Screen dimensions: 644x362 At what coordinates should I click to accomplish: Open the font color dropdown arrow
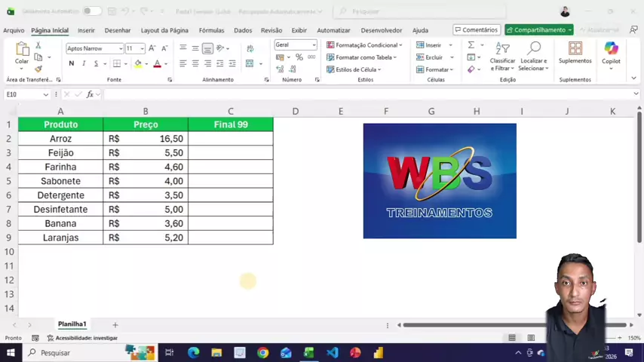pyautogui.click(x=166, y=63)
